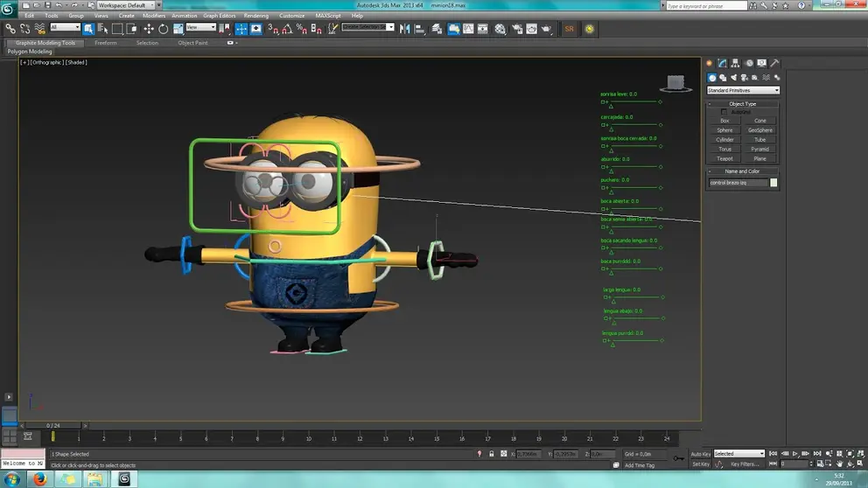Open the named selection sets dropdown
Image resolution: width=868 pixels, height=488 pixels.
pyautogui.click(x=368, y=27)
